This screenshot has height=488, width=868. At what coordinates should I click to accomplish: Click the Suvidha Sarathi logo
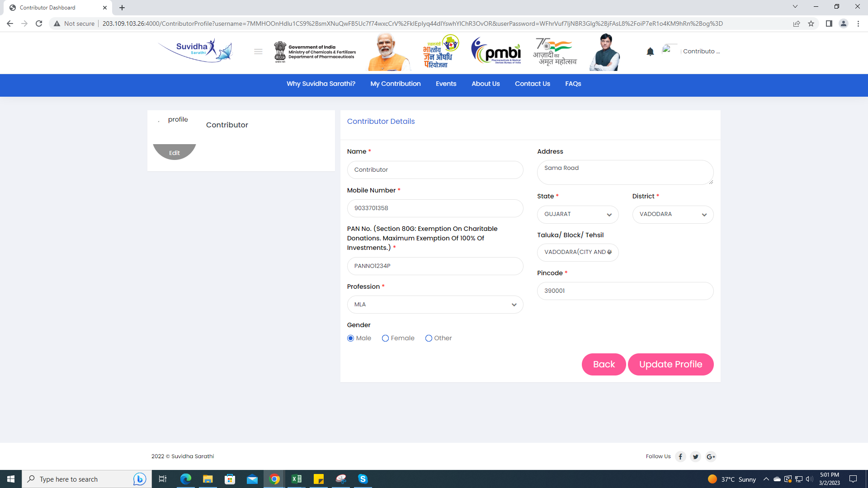tap(195, 50)
